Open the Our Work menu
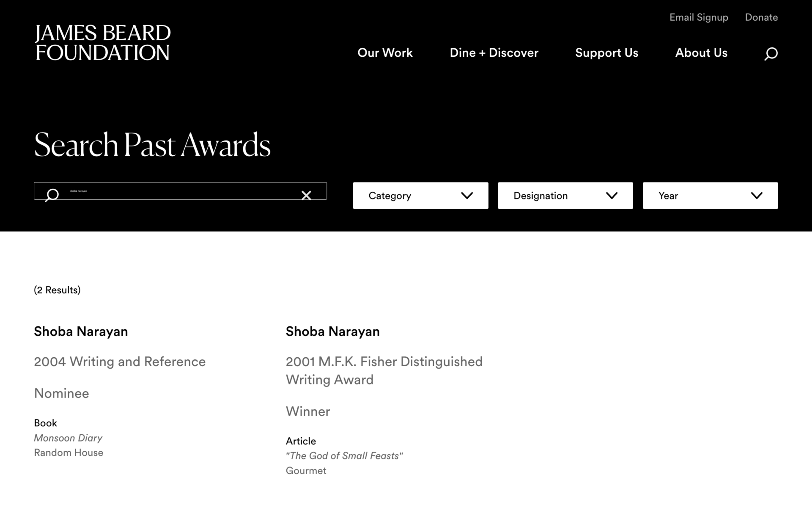 coord(385,53)
